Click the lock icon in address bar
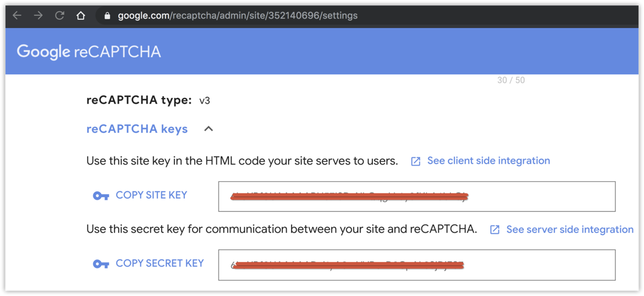The width and height of the screenshot is (644, 296). (107, 16)
